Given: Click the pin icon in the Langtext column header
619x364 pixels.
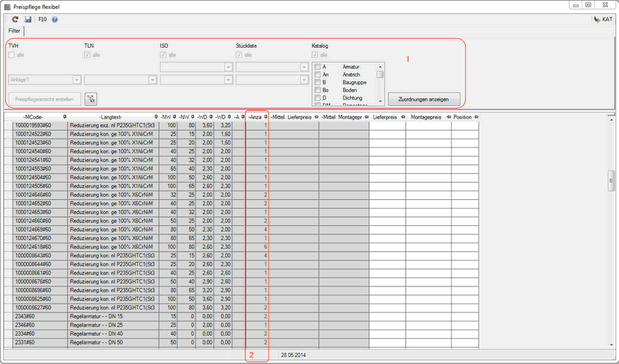Looking at the screenshot, I should 155,117.
